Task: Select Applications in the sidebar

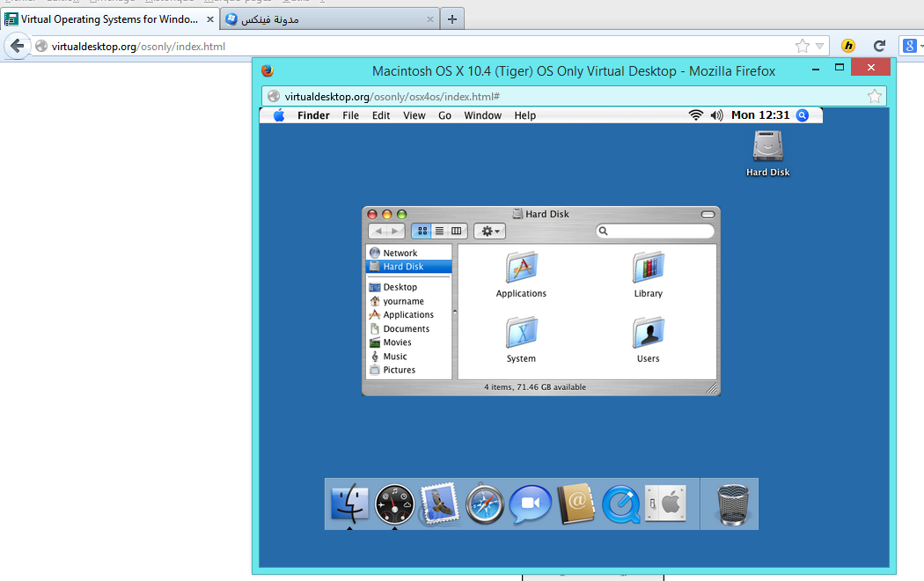Action: coord(409,314)
